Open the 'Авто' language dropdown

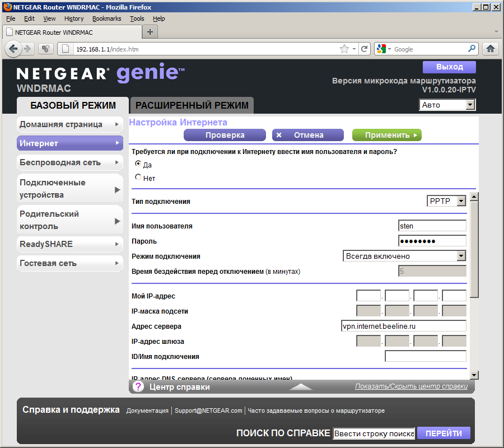coord(447,105)
